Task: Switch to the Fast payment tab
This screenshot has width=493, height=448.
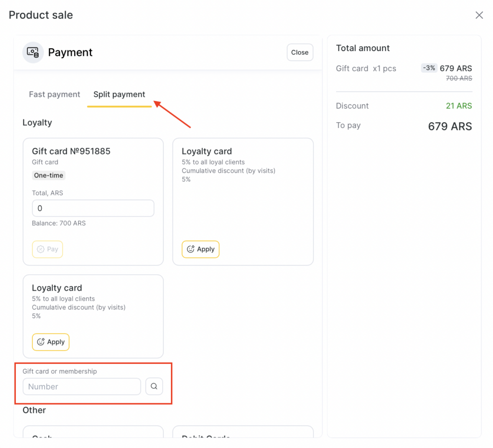Action: pyautogui.click(x=54, y=94)
